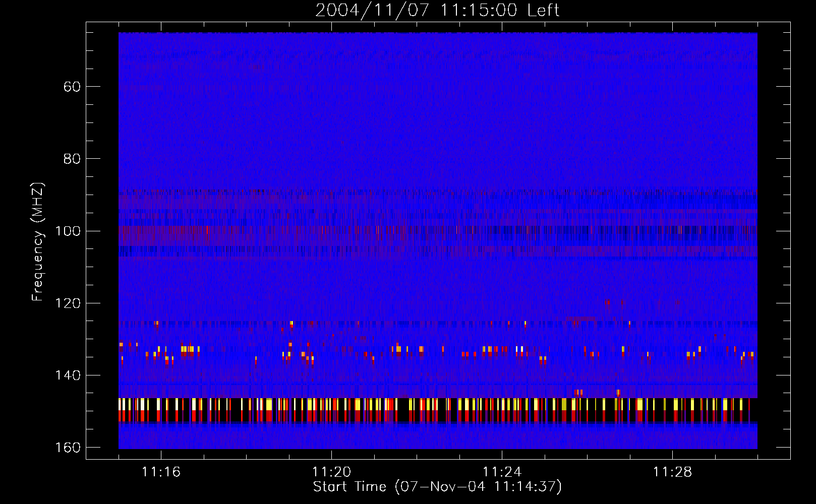Click the 160 frequency tick label
816x504 pixels.
click(68, 448)
